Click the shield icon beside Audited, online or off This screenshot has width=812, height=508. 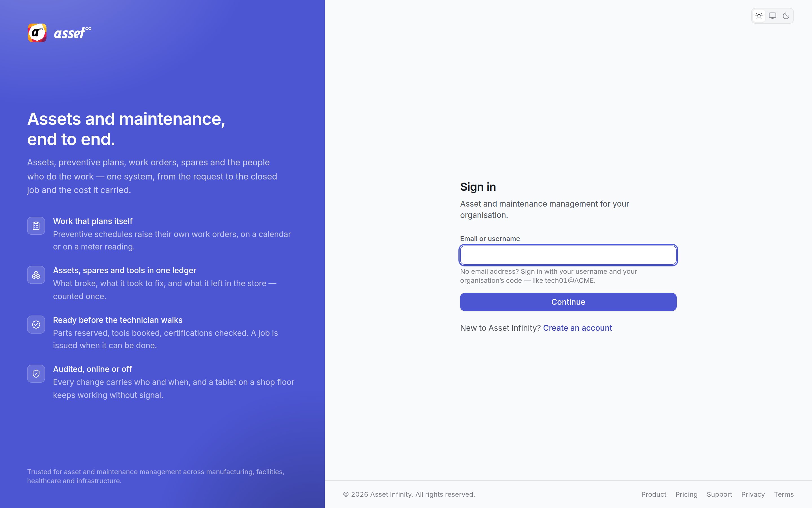pyautogui.click(x=36, y=374)
